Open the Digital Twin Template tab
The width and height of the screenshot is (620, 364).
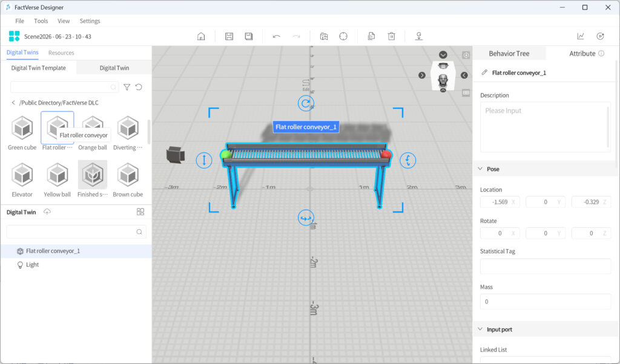tap(38, 68)
